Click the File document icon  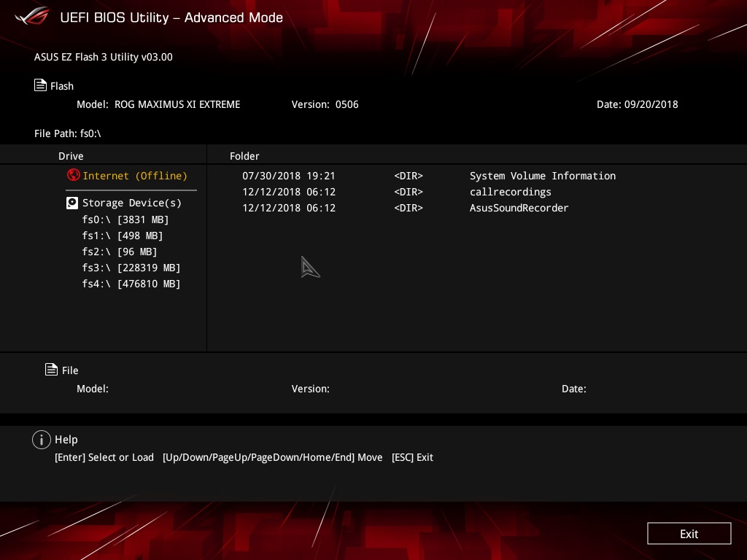(x=52, y=370)
